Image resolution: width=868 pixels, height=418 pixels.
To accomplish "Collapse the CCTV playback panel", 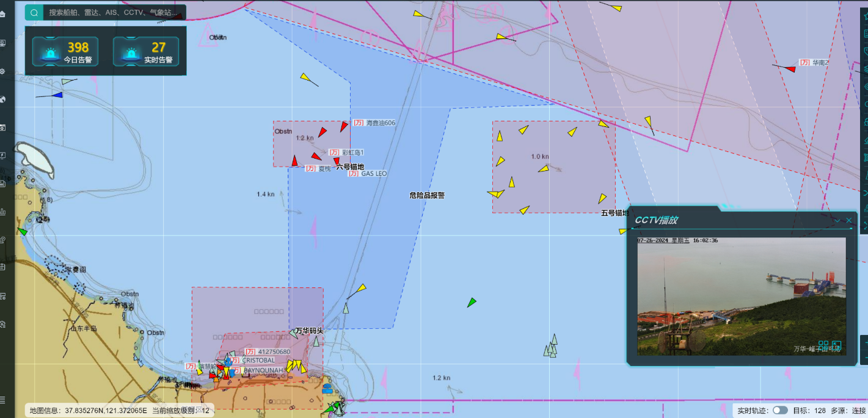I will coord(838,220).
